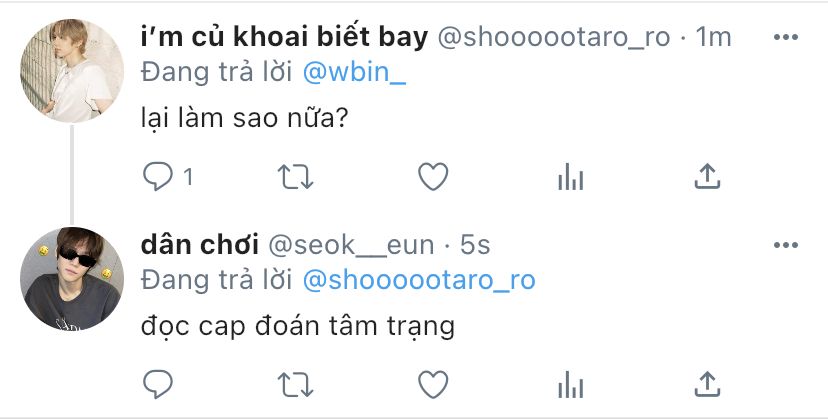Open the @wbin_ mention link
This screenshot has height=419, width=828.
click(x=354, y=72)
